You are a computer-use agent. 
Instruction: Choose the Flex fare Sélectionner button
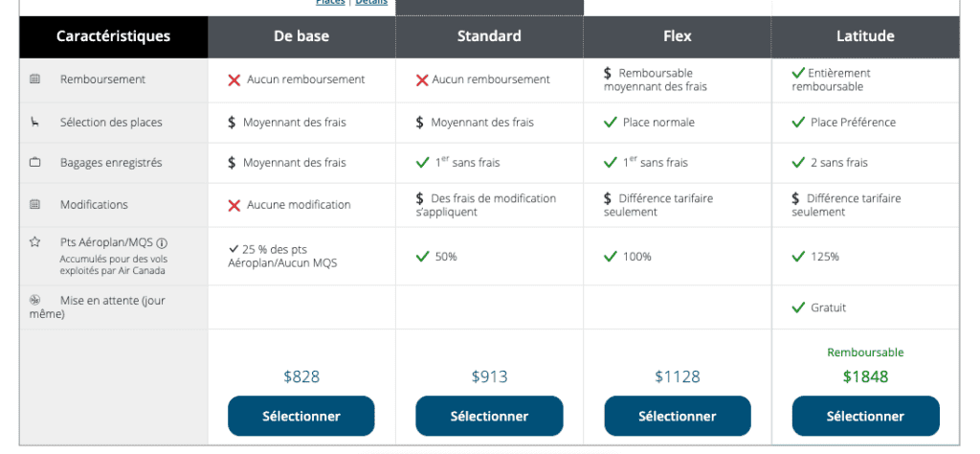click(677, 416)
